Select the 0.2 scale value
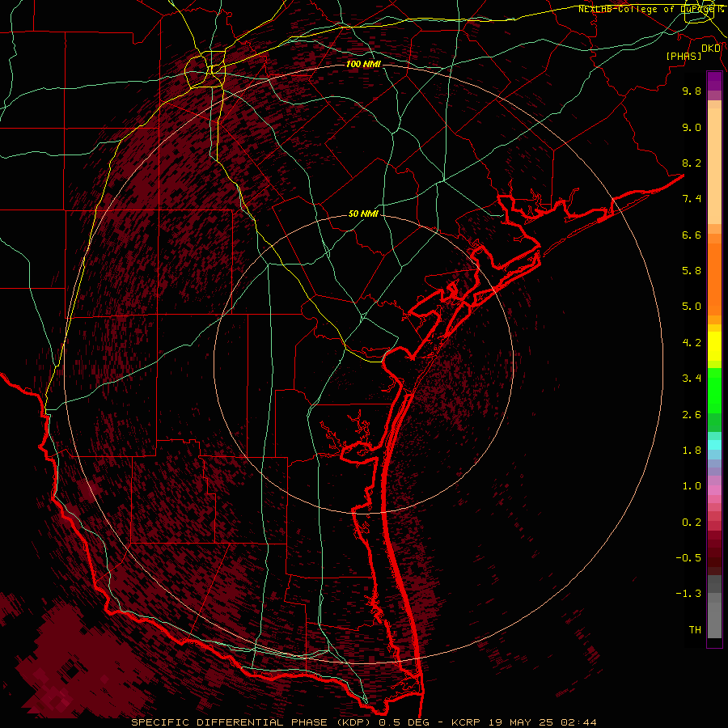This screenshot has width=728, height=728. [x=692, y=523]
